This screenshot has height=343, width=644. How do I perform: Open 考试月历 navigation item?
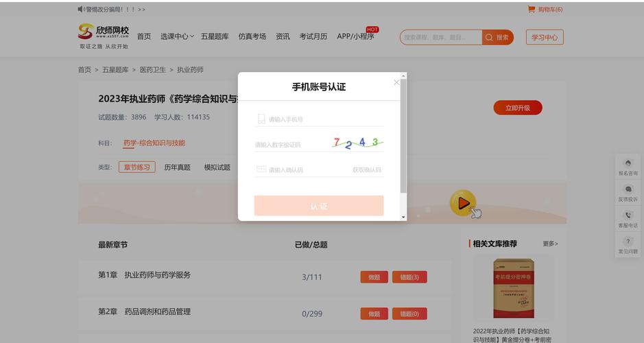click(x=313, y=36)
